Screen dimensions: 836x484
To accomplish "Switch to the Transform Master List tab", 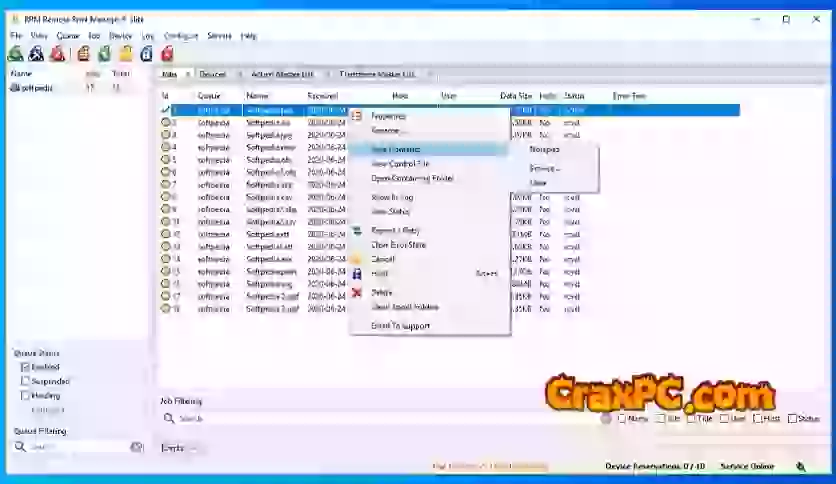I will pyautogui.click(x=376, y=74).
